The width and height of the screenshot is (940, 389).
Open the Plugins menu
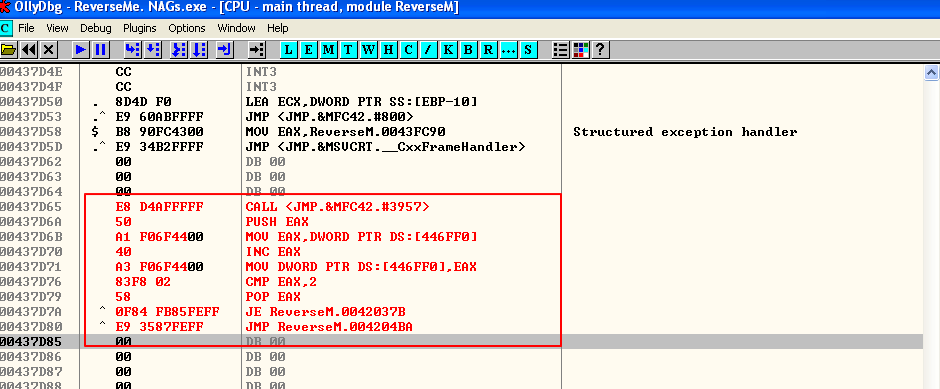[x=140, y=28]
